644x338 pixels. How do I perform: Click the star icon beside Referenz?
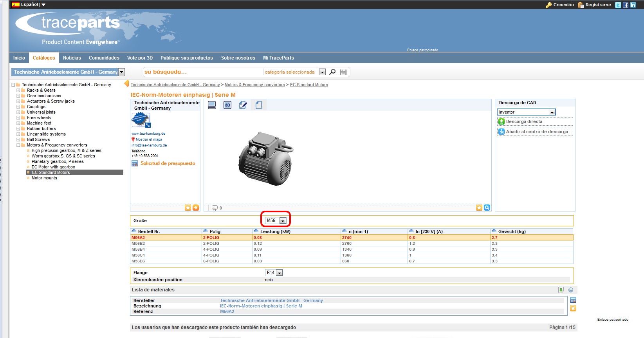(x=573, y=308)
